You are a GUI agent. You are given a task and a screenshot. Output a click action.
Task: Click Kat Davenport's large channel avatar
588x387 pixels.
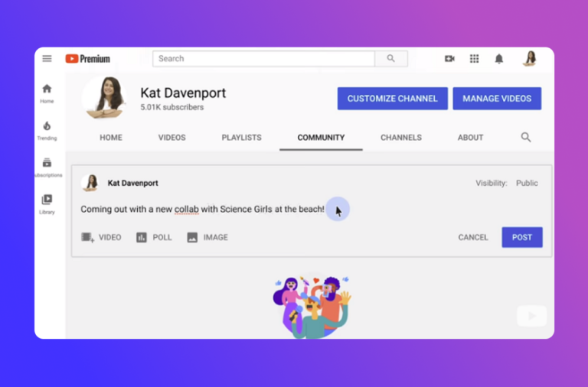tap(105, 98)
